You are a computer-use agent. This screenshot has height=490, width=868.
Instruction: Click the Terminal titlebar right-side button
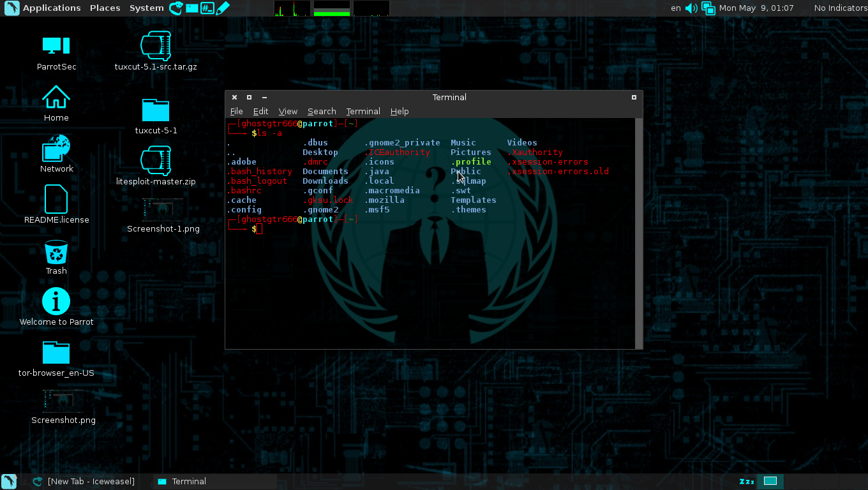point(634,98)
